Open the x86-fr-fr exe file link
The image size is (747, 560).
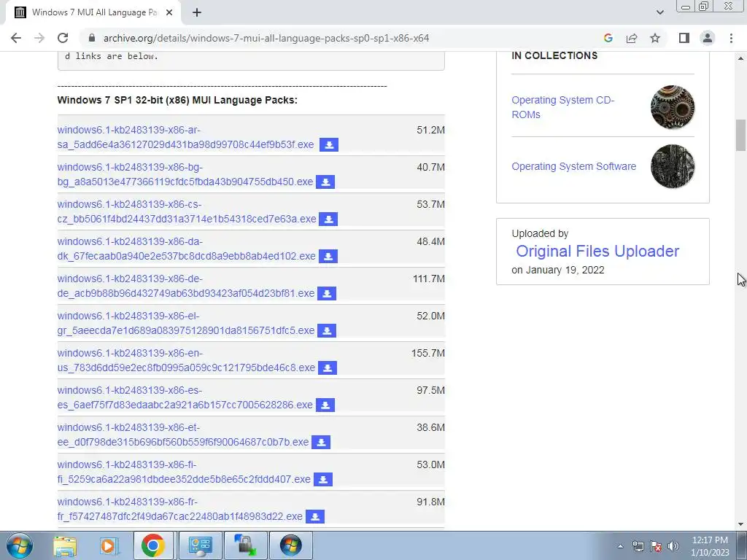coord(179,508)
